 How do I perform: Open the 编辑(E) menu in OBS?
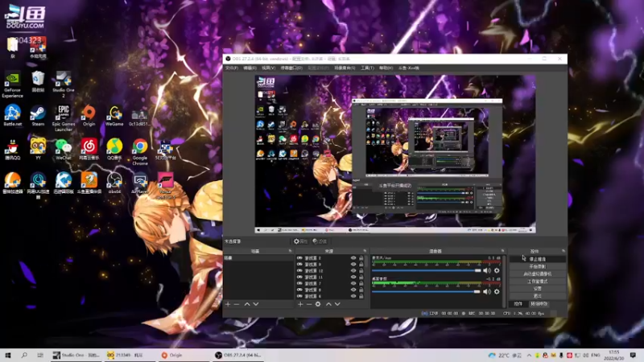click(250, 68)
